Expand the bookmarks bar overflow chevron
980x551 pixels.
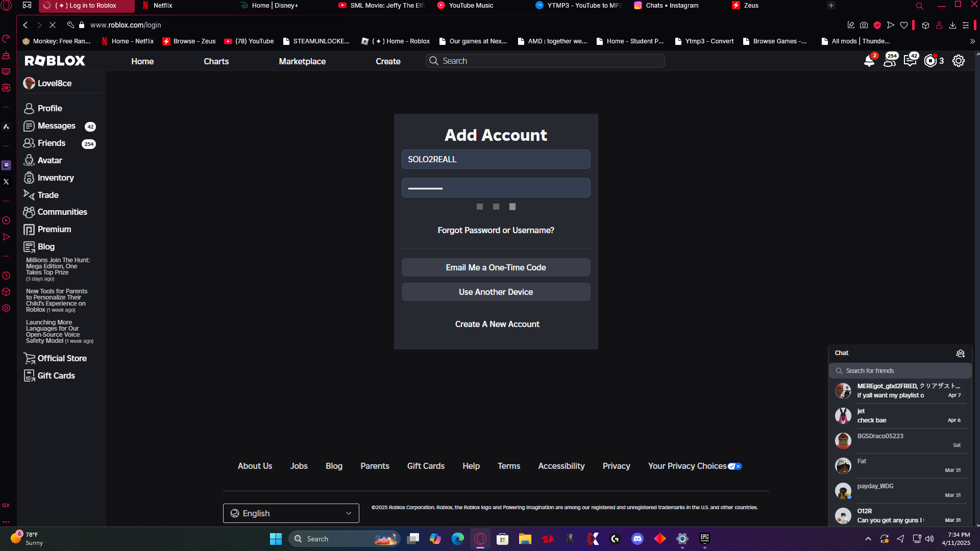[972, 41]
